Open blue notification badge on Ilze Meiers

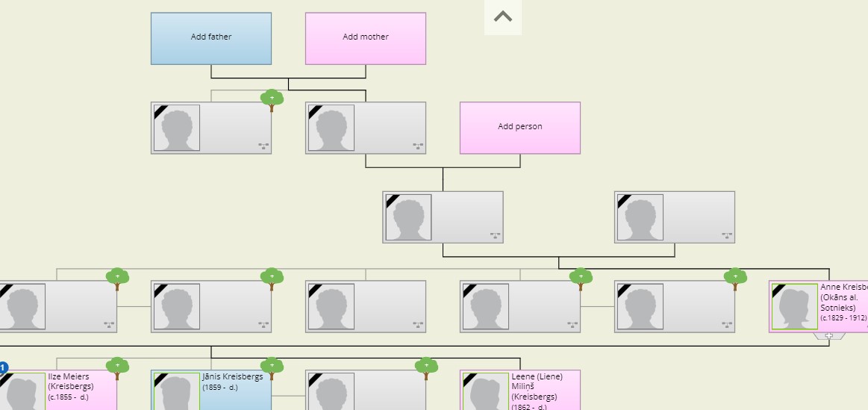coord(3,367)
